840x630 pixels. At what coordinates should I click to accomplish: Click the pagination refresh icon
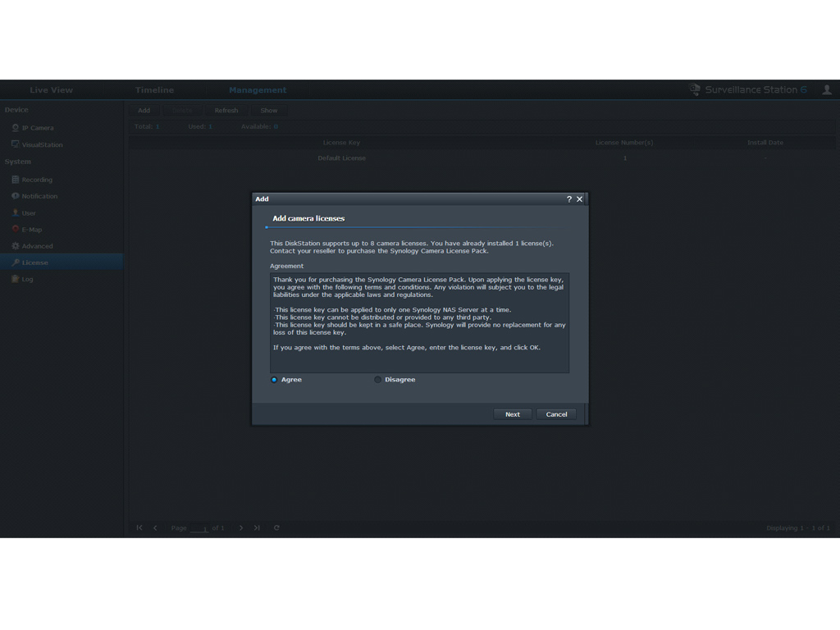point(276,527)
